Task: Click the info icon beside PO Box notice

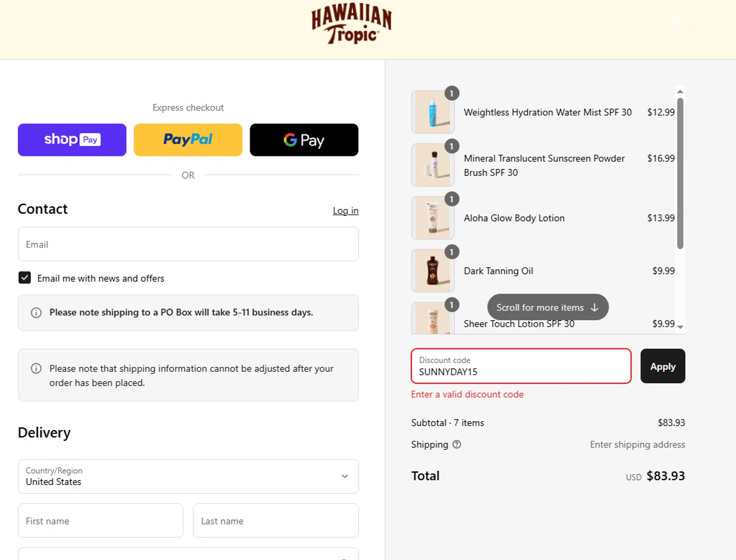Action: pos(36,313)
